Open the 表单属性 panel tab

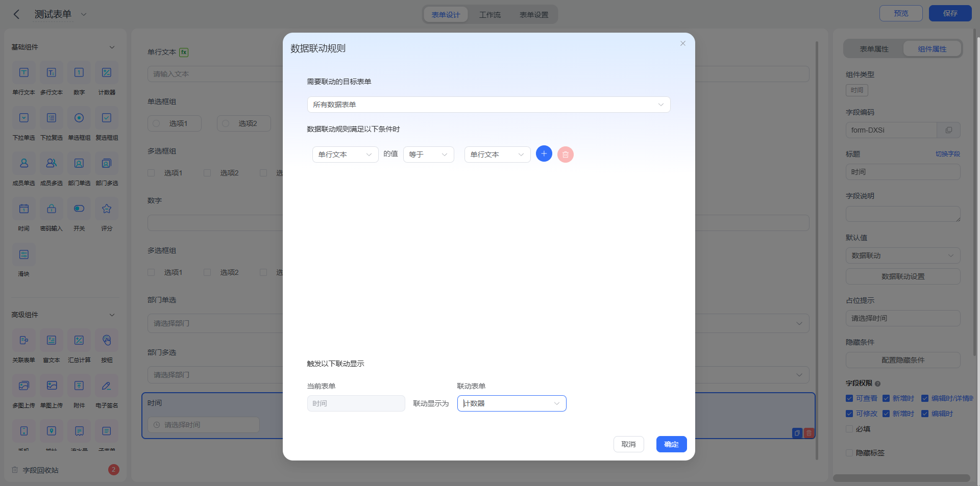click(874, 49)
